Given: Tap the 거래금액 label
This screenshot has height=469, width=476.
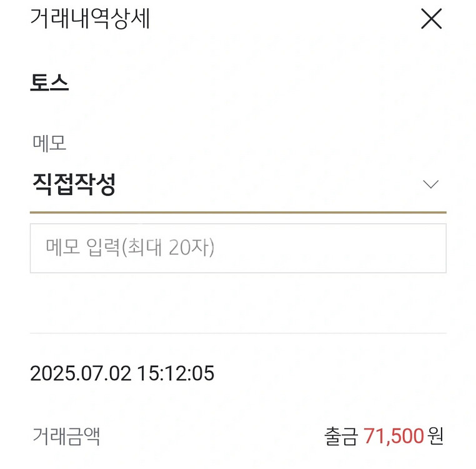Looking at the screenshot, I should click(x=66, y=436).
